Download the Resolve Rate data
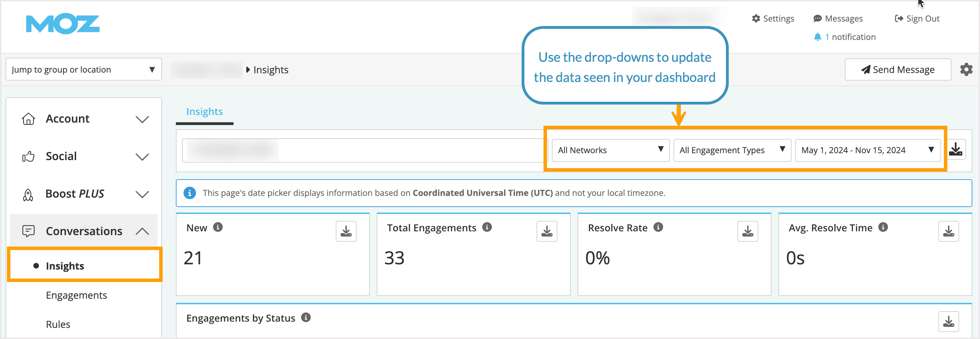 pyautogui.click(x=747, y=231)
